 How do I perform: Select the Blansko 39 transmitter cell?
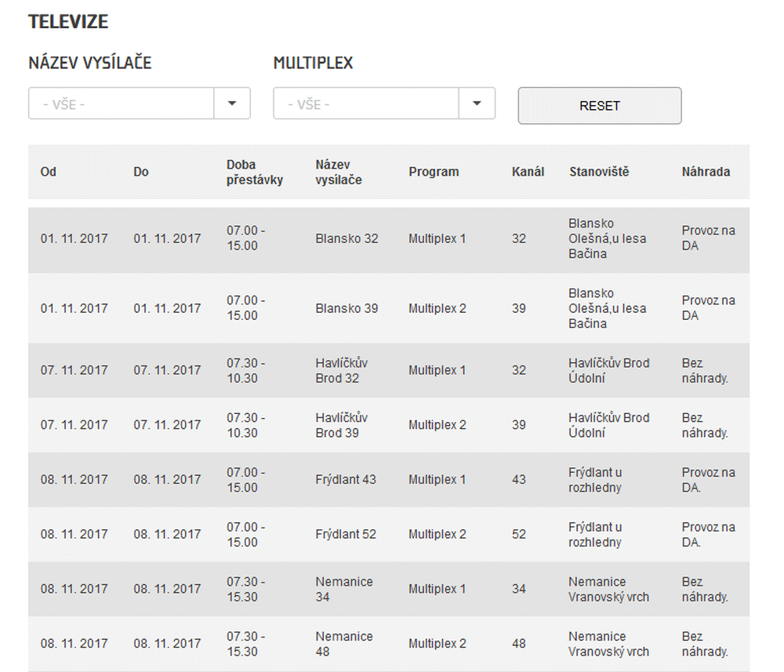[x=347, y=308]
